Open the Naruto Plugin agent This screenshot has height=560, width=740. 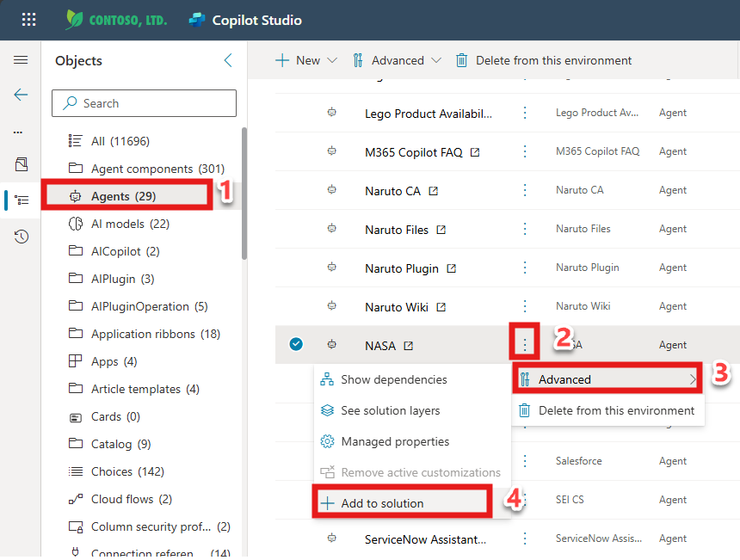coord(402,268)
